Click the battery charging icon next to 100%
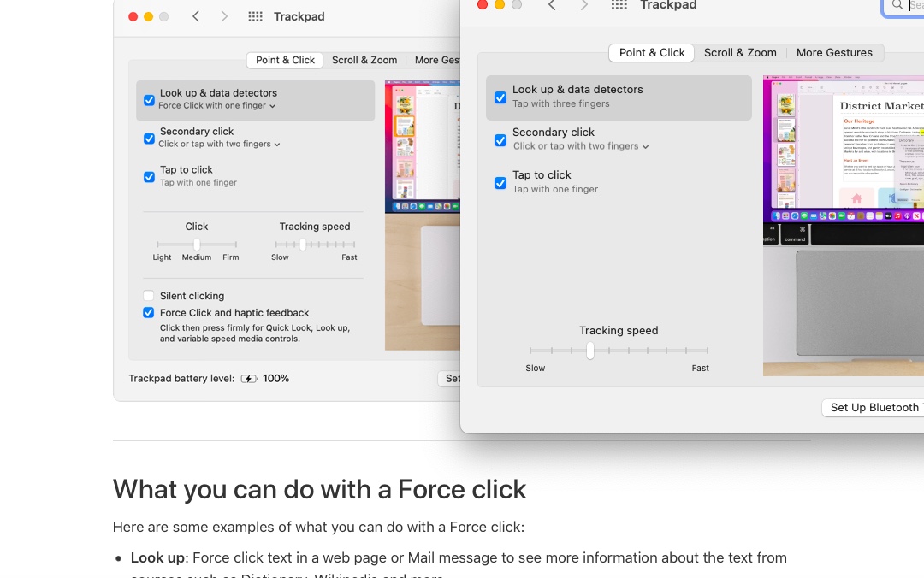Viewport: 924px width, 578px height. (249, 379)
